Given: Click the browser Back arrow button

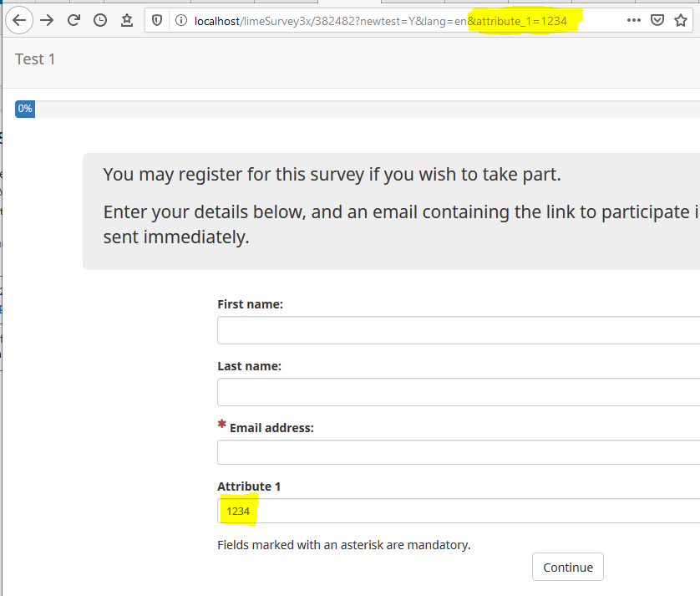Looking at the screenshot, I should (20, 20).
